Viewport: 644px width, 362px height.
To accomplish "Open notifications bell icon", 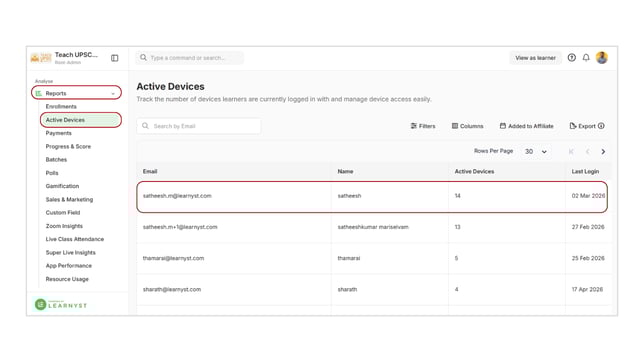I will tap(586, 58).
